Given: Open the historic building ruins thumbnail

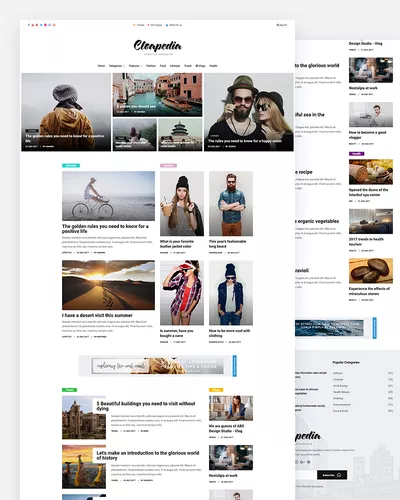Looking at the screenshot, I should point(84,418).
